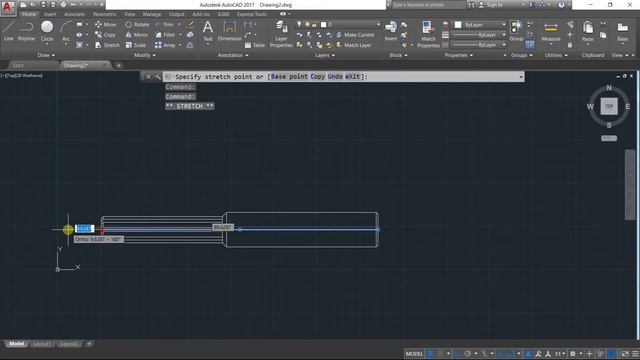The width and height of the screenshot is (640, 360).
Task: Click the Group tool
Action: click(516, 31)
